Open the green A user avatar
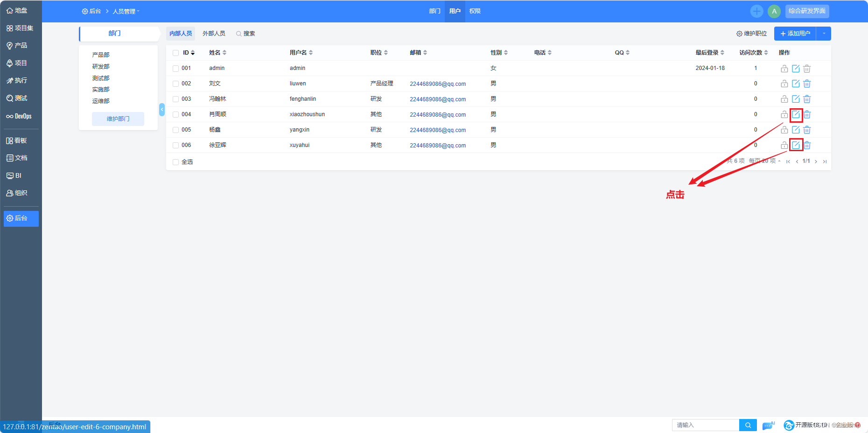868x433 pixels. pyautogui.click(x=774, y=11)
